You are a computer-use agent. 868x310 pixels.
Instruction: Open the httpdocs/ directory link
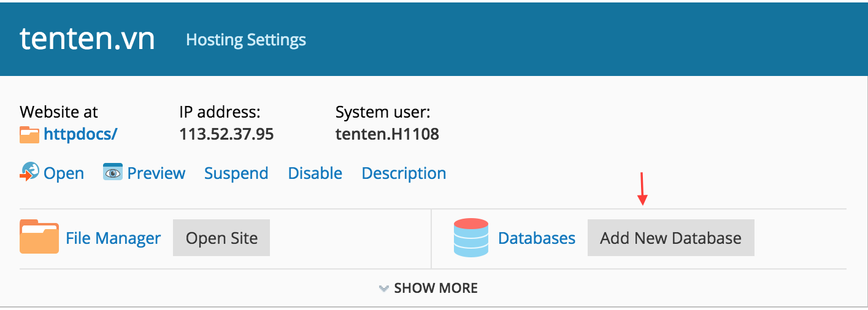coord(80,134)
